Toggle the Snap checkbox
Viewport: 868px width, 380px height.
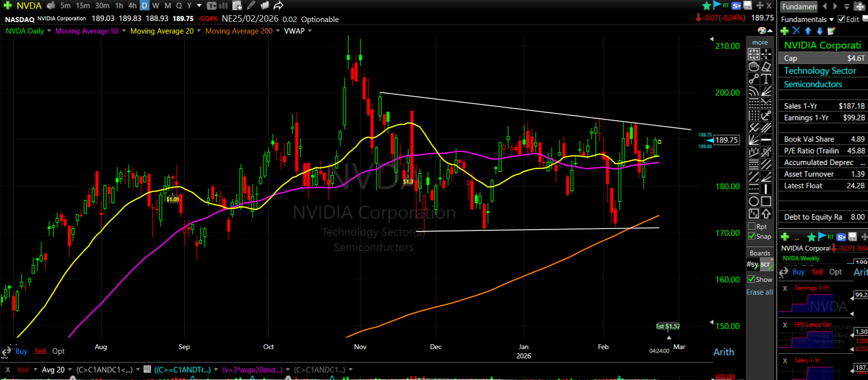coord(752,236)
